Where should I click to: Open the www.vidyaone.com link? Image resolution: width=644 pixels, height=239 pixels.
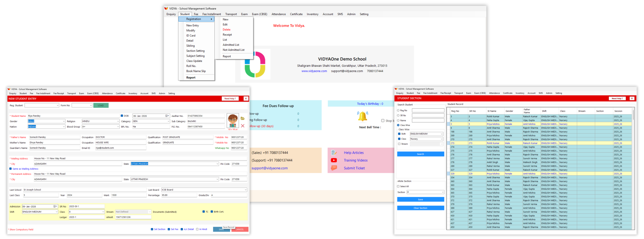(x=314, y=71)
